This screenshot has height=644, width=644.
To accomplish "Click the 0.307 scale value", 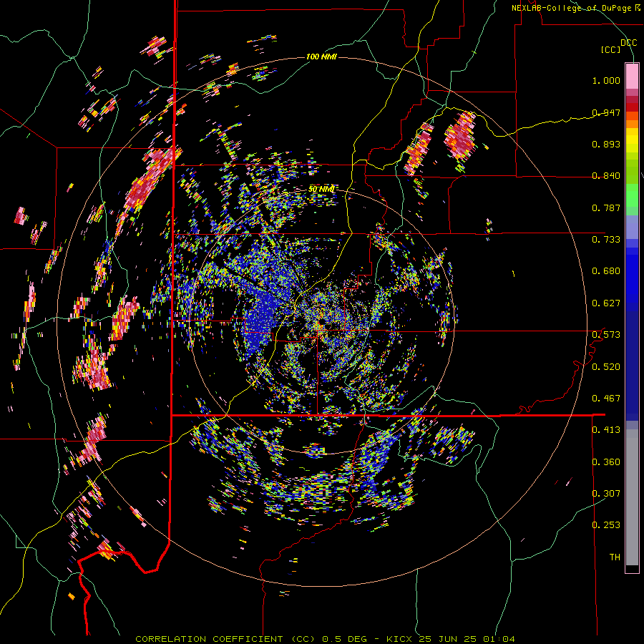I will click(x=606, y=493).
